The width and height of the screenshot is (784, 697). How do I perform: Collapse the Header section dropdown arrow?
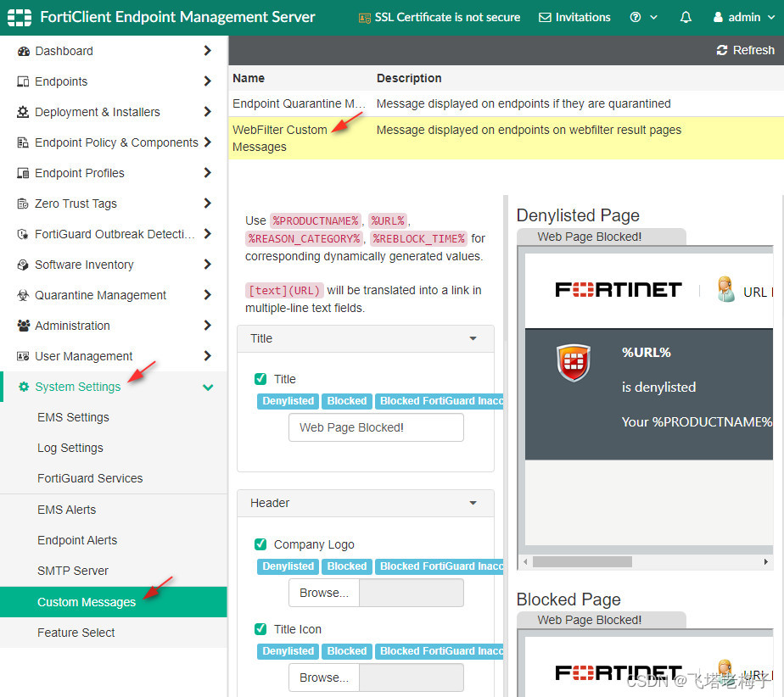pos(473,503)
